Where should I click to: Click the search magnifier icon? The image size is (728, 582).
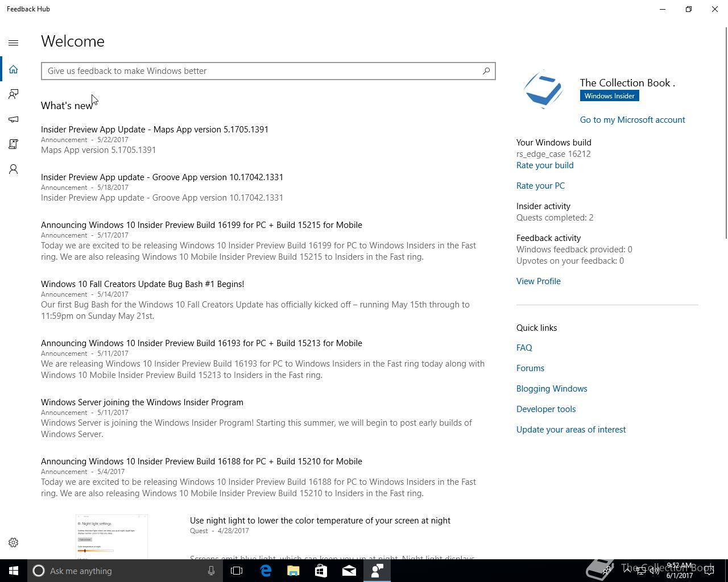486,71
